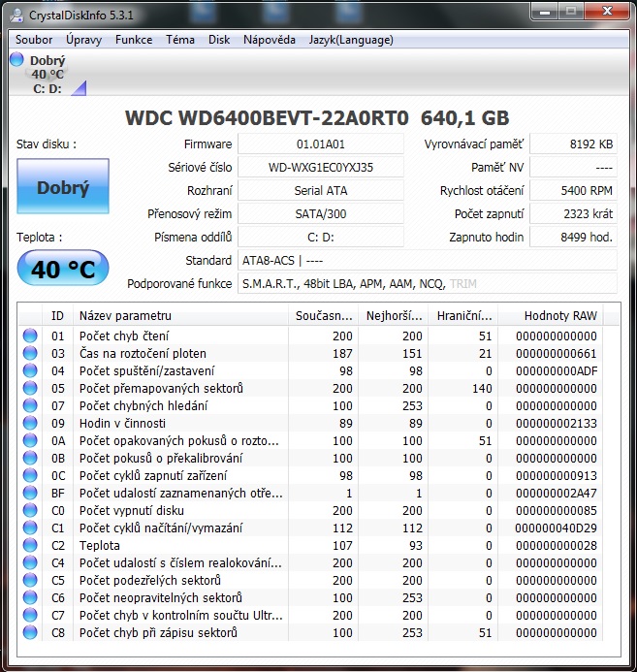Screen dimensions: 637x672
Task: Minimize the CrystalDiskInfo window
Action: tap(545, 12)
